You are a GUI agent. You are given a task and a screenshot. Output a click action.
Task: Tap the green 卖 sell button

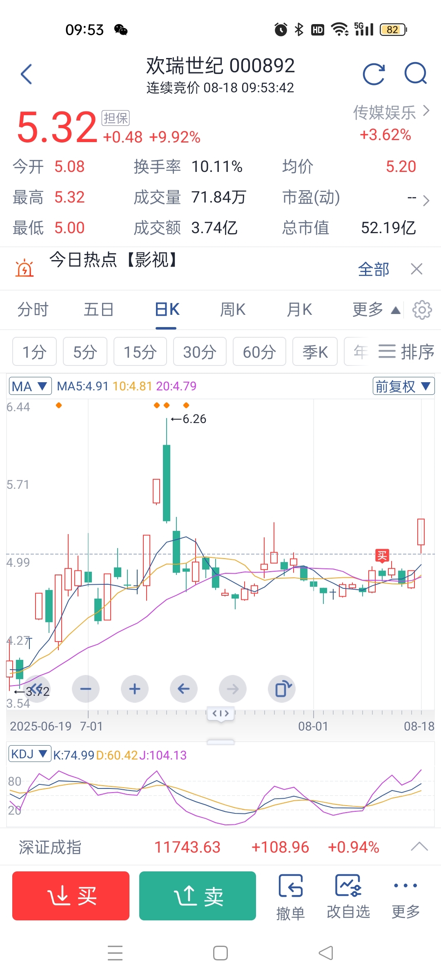click(198, 896)
